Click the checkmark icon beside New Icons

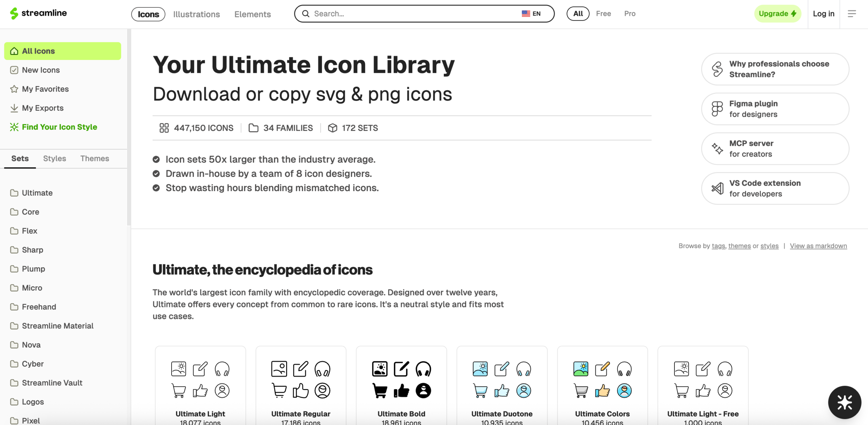coord(14,70)
